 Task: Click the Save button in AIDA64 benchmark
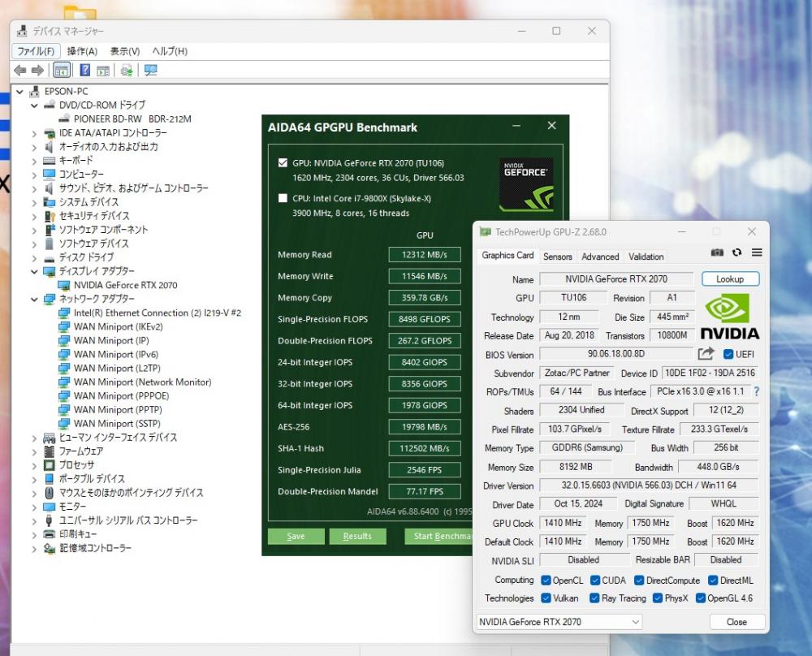point(296,536)
